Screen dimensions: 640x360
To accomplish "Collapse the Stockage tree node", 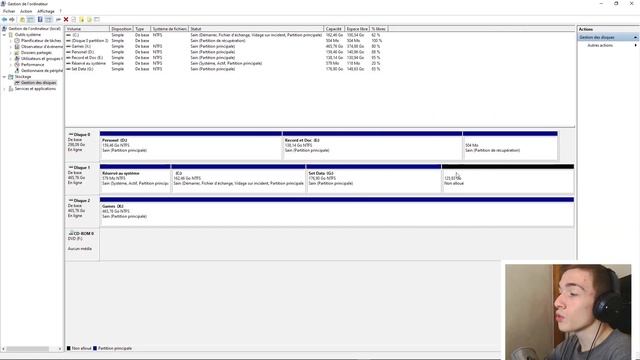I will (4, 76).
